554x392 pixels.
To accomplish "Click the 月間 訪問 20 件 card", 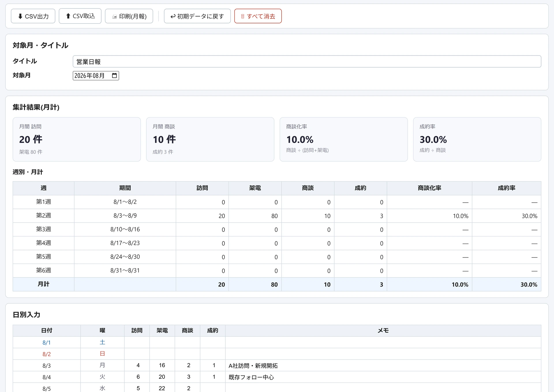I will 77,139.
